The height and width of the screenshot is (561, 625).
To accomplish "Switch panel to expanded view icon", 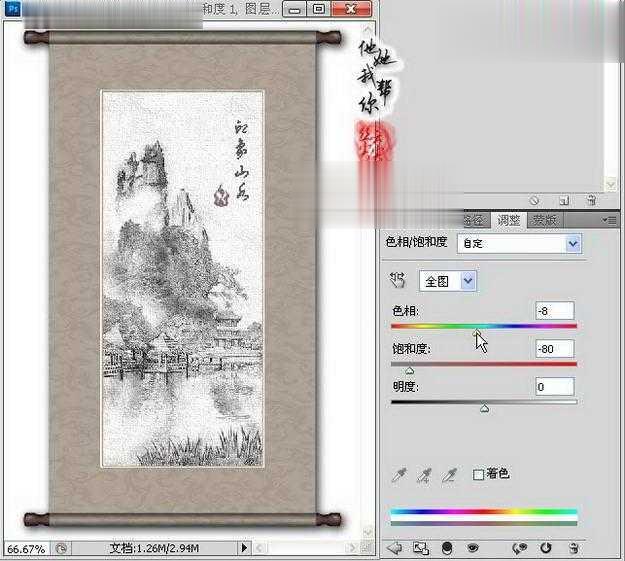I will [x=421, y=548].
